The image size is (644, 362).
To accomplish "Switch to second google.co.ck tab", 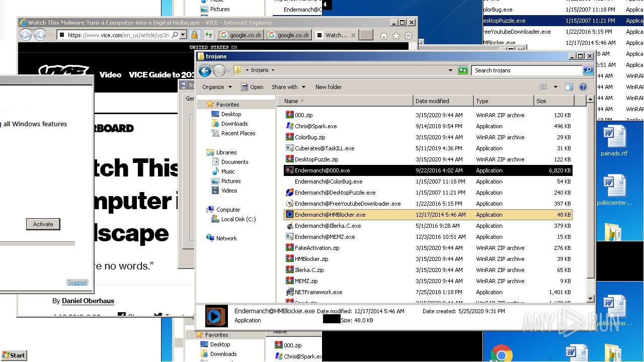I will (x=288, y=35).
